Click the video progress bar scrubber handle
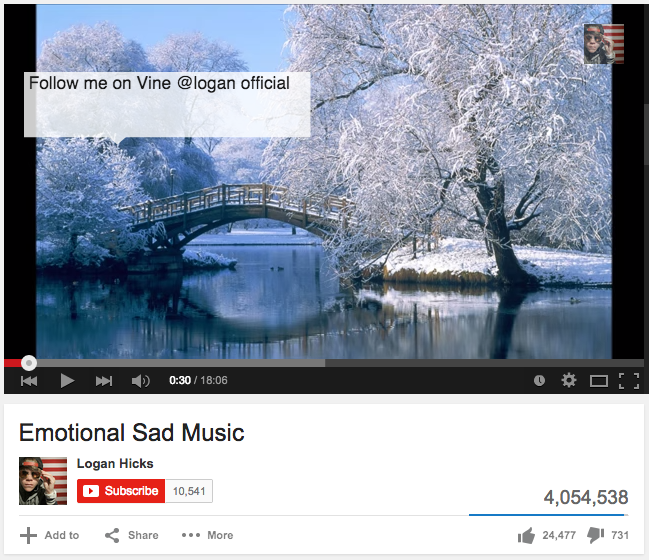 (x=29, y=363)
